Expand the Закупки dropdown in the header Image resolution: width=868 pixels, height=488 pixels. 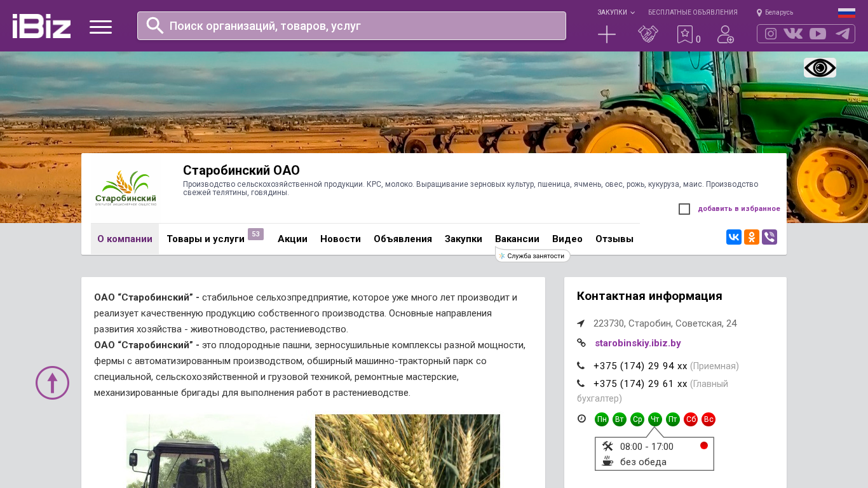(x=616, y=12)
